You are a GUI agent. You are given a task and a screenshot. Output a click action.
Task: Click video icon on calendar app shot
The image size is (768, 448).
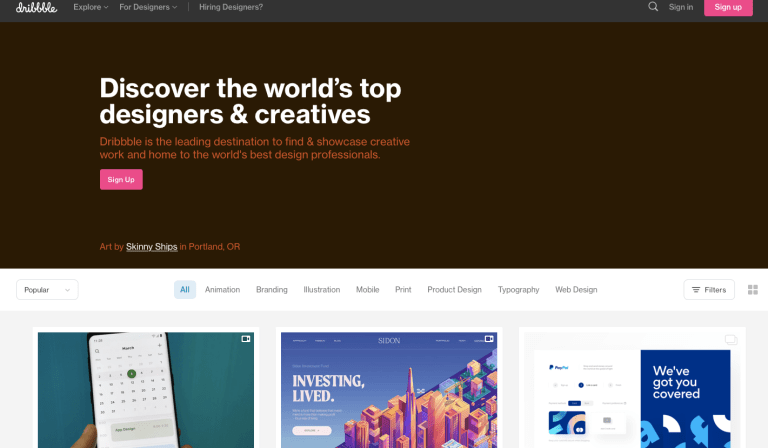(246, 339)
